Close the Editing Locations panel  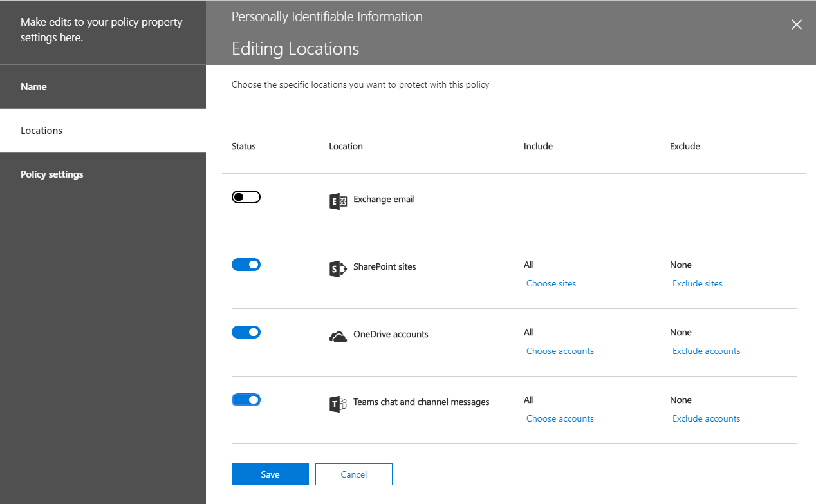coord(796,24)
